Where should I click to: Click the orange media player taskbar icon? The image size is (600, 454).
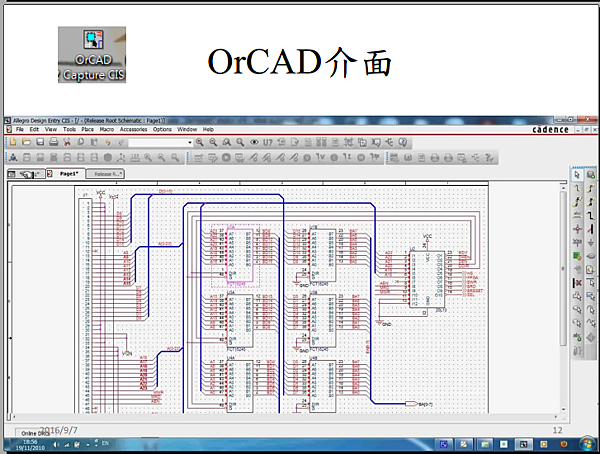click(x=543, y=444)
